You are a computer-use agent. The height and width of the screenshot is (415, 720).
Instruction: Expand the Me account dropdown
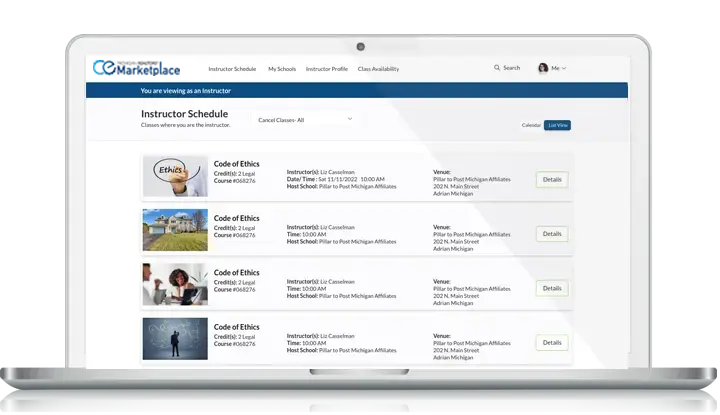pos(558,68)
